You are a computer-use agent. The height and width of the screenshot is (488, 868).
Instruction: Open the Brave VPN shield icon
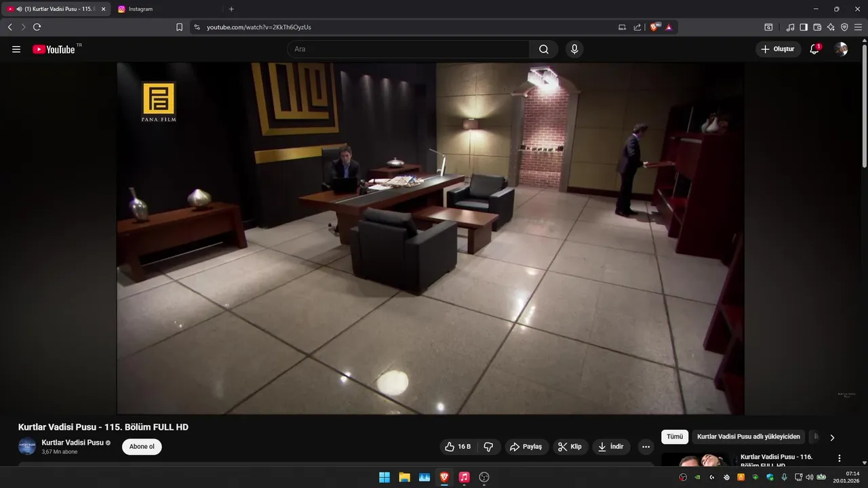[844, 27]
